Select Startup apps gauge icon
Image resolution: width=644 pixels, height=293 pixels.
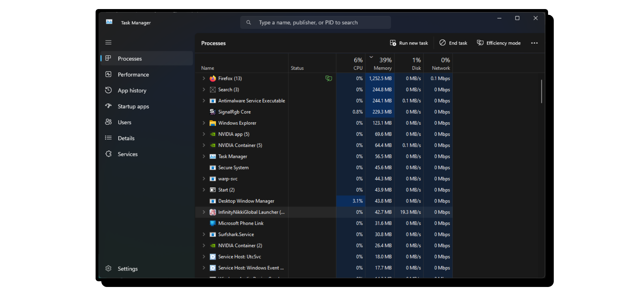[x=108, y=106]
